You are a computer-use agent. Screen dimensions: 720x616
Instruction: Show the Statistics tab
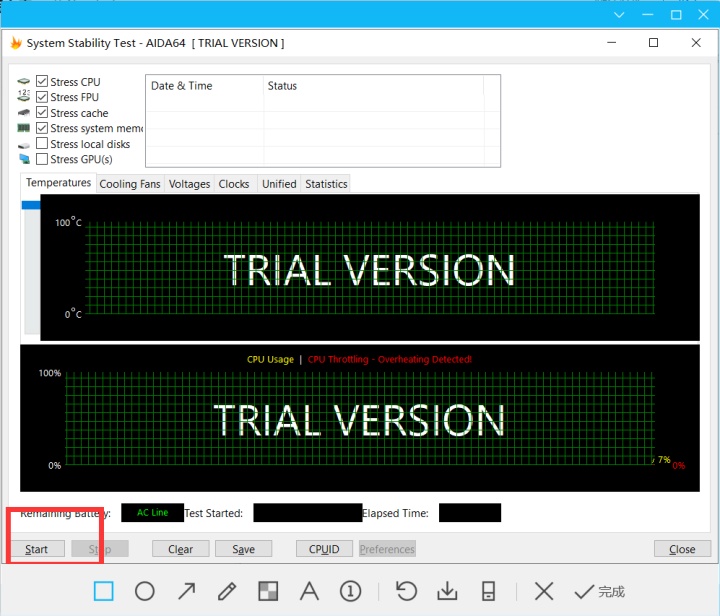(326, 184)
